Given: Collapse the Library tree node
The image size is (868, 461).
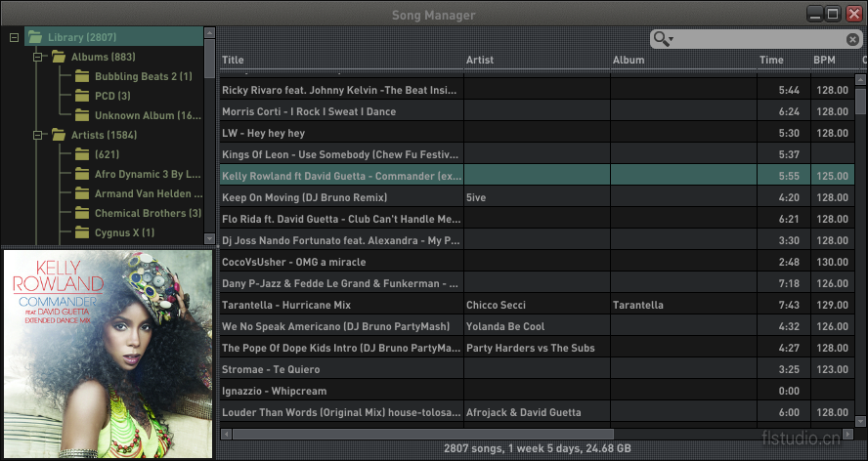Looking at the screenshot, I should pos(14,37).
